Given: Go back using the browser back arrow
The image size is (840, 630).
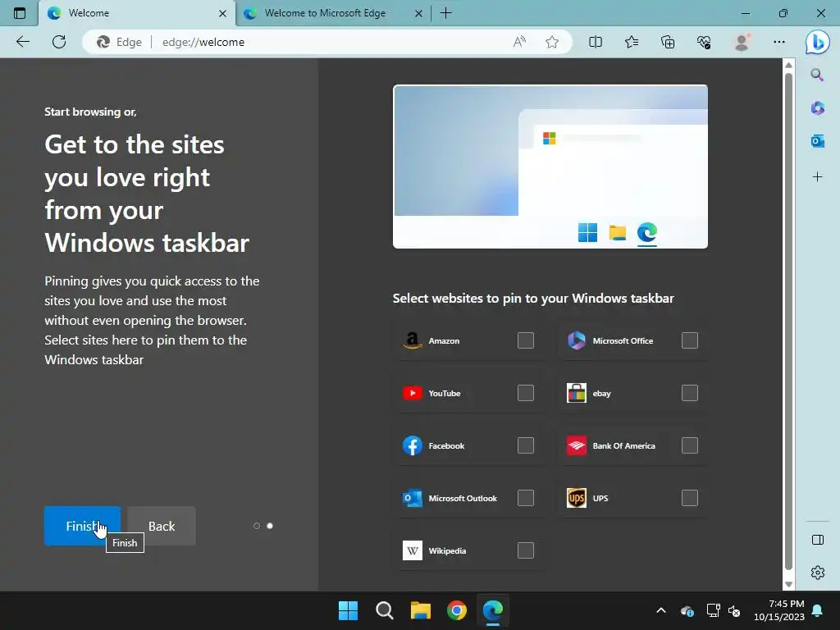Looking at the screenshot, I should pyautogui.click(x=22, y=42).
